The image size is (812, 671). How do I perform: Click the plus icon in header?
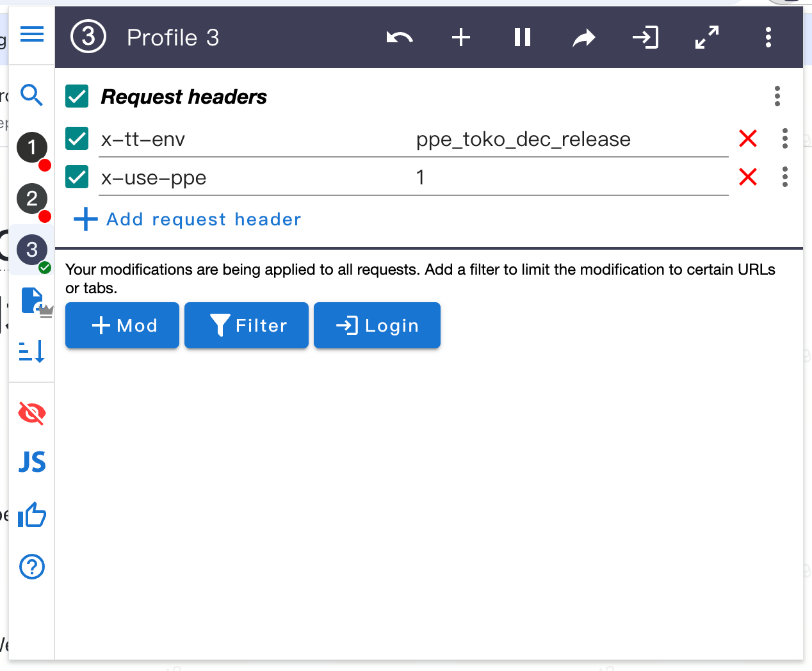click(461, 37)
